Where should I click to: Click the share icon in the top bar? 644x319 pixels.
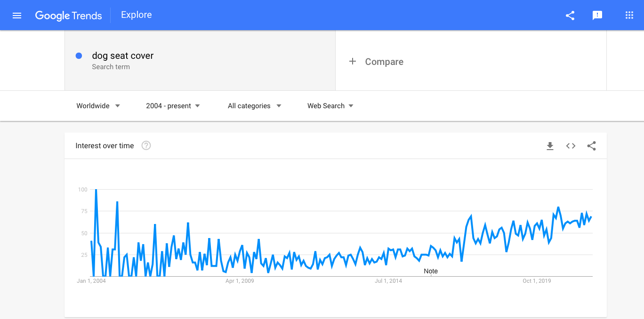(570, 15)
